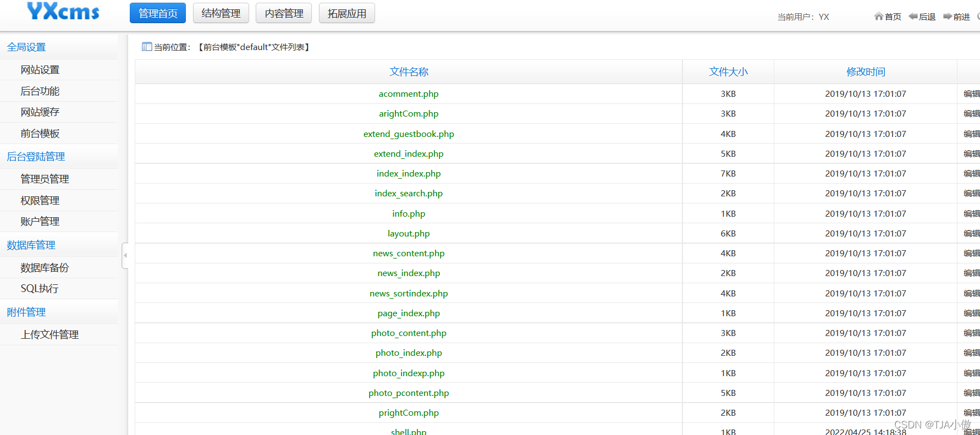Click the breadcrumb 前台模板"default"文件列表
The width and height of the screenshot is (980, 435).
(x=254, y=47)
